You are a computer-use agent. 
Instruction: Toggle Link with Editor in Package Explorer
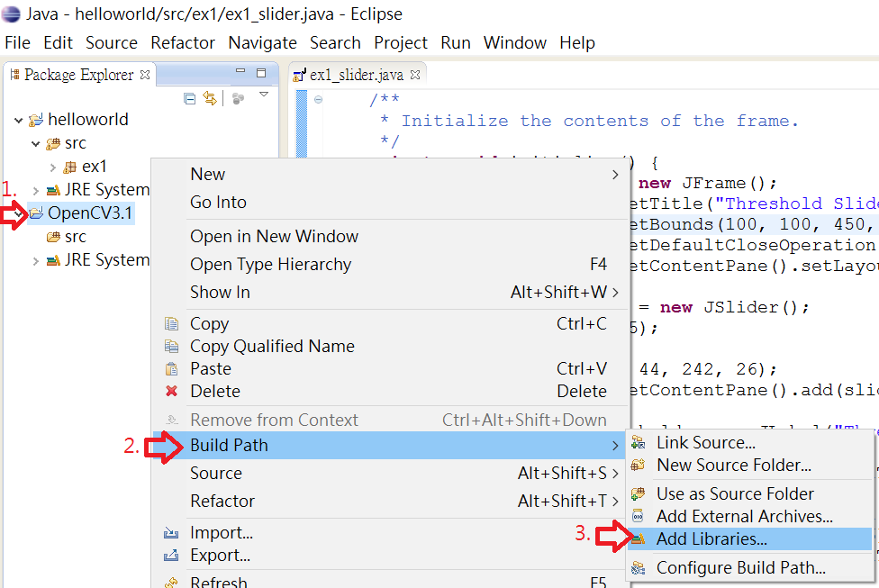tap(210, 99)
